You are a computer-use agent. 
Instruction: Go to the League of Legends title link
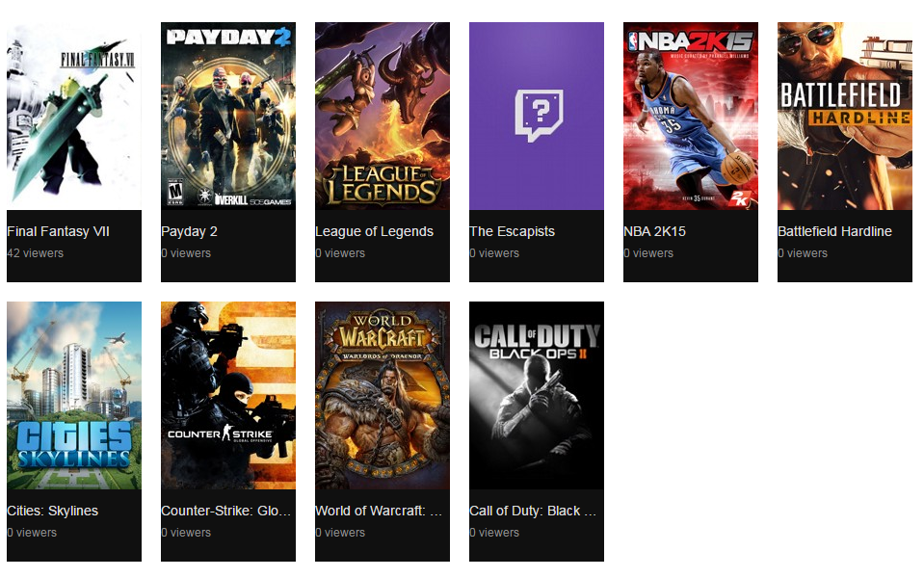(x=374, y=231)
